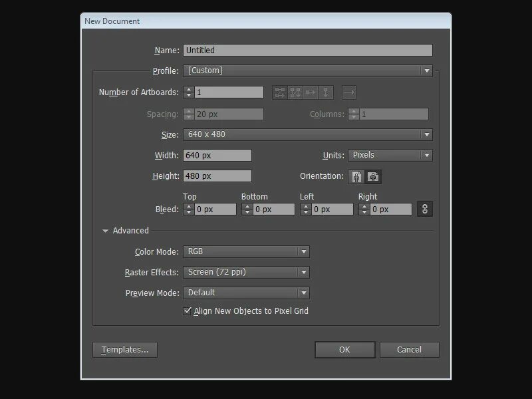Choose Portrait orientation icon
This screenshot has width=532, height=399.
356,176
